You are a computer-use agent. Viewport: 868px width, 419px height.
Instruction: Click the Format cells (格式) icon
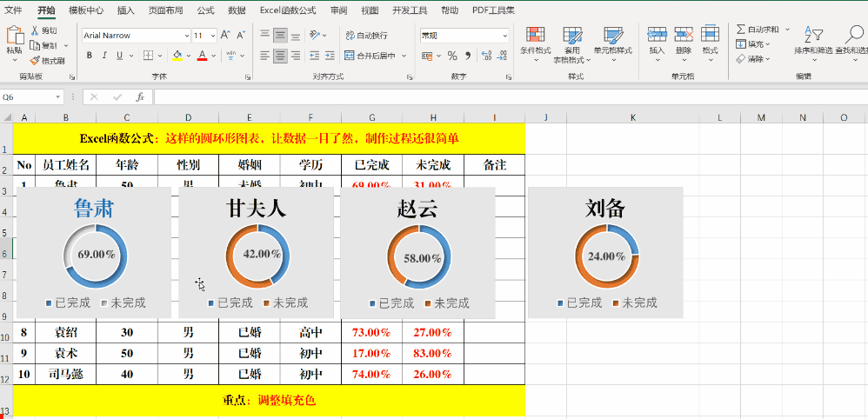(x=710, y=34)
